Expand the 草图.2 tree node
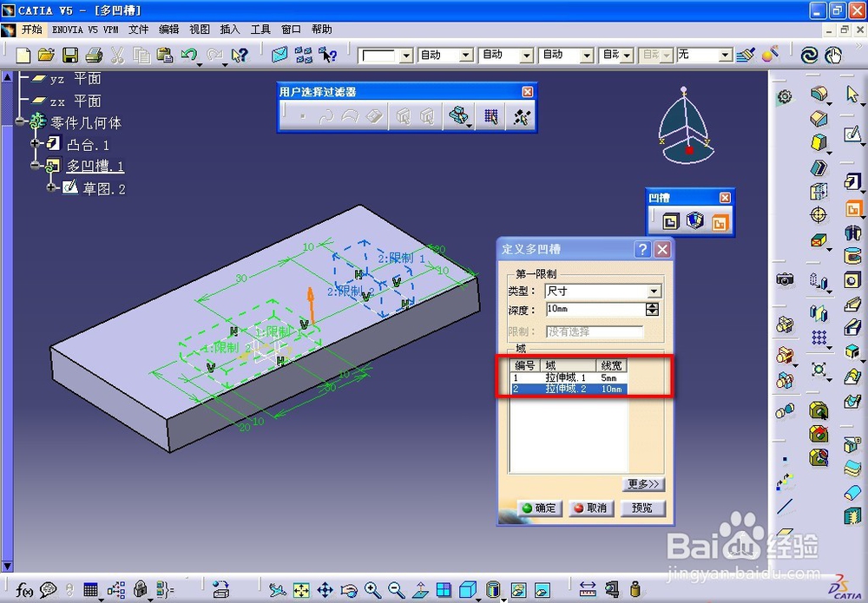The height and width of the screenshot is (603, 868). (51, 187)
